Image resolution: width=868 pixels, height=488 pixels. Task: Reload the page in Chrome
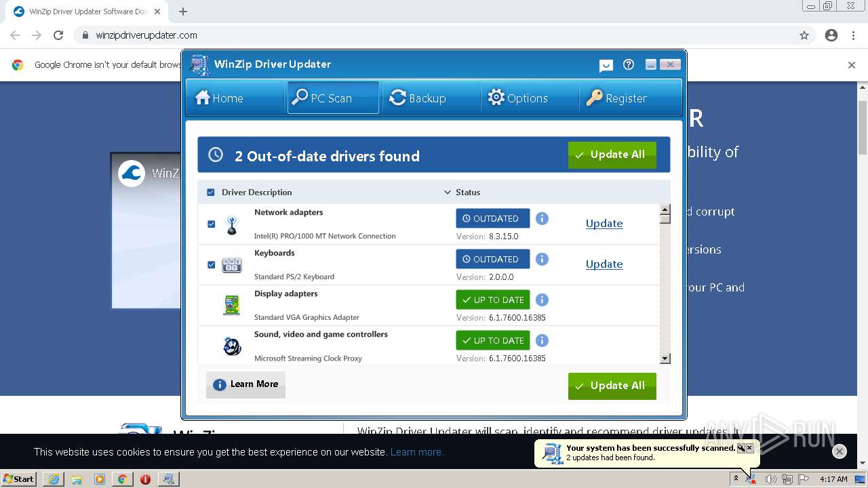click(58, 35)
